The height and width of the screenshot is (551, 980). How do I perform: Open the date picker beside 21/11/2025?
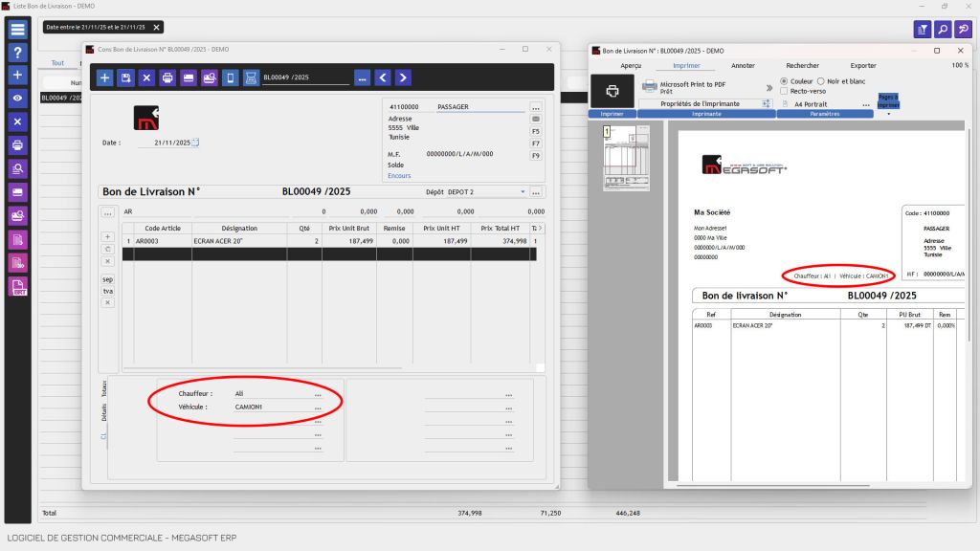pyautogui.click(x=195, y=143)
